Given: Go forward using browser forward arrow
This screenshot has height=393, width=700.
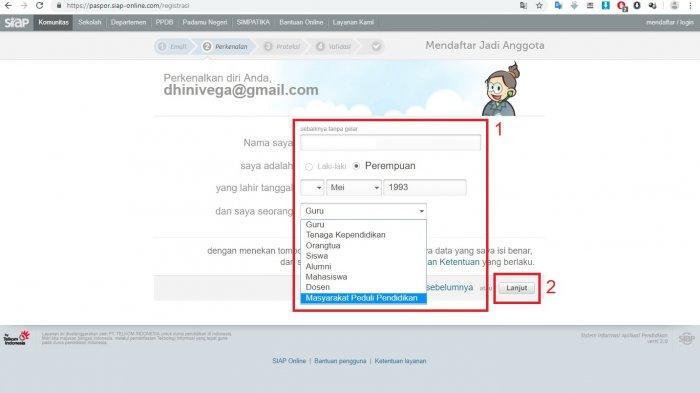Looking at the screenshot, I should 24,5.
